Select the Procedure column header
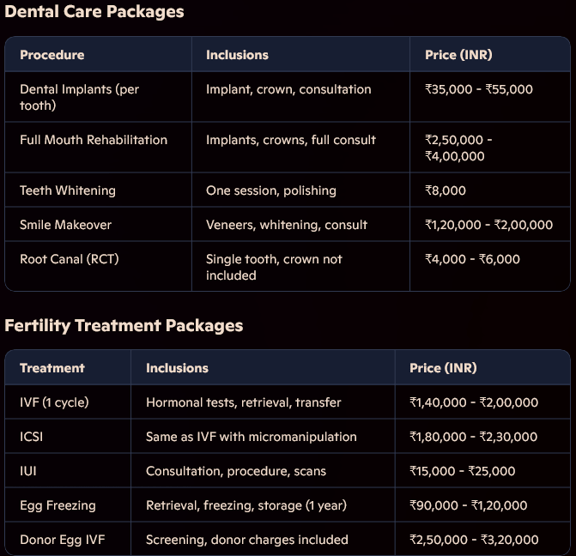 52,55
